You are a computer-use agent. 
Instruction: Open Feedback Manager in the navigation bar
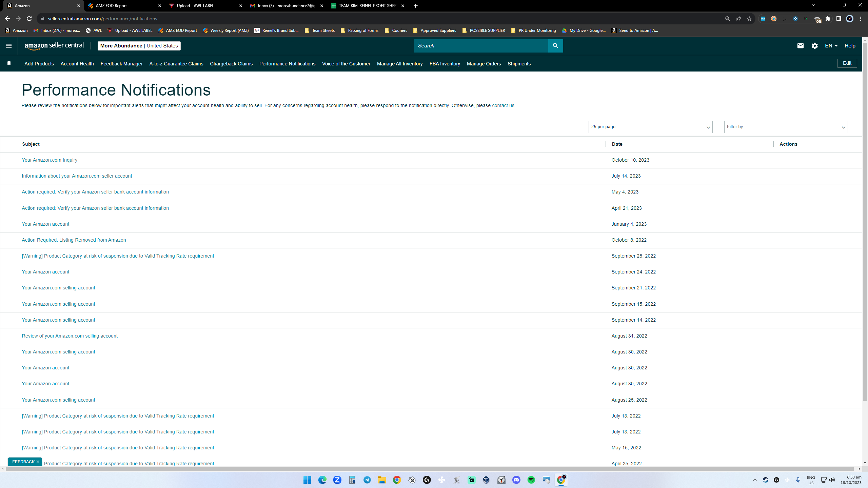click(x=121, y=64)
